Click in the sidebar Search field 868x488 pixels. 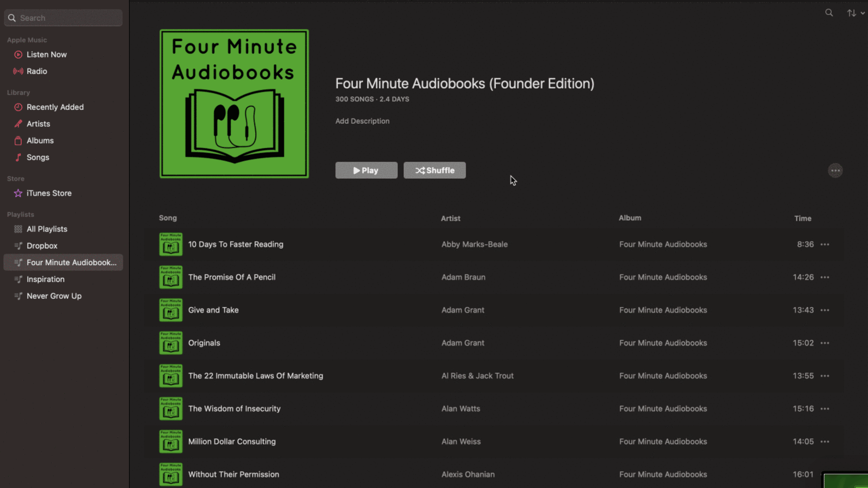click(x=68, y=18)
